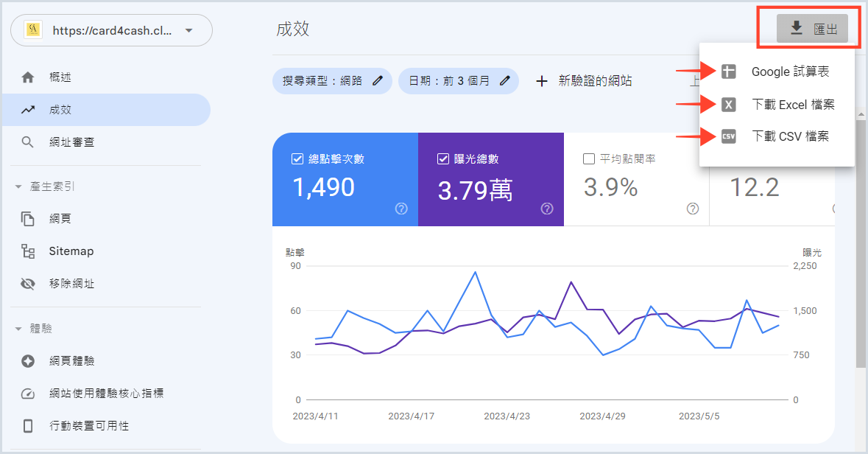Enable the 平均點閱率 checkbox

[x=589, y=158]
